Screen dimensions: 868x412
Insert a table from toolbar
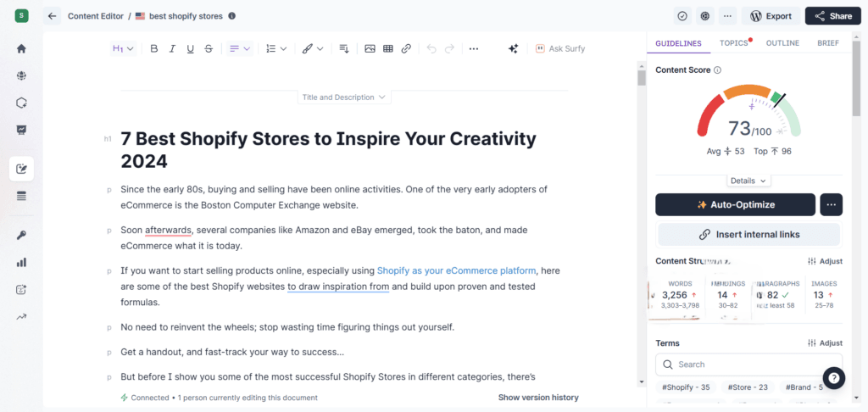(388, 48)
